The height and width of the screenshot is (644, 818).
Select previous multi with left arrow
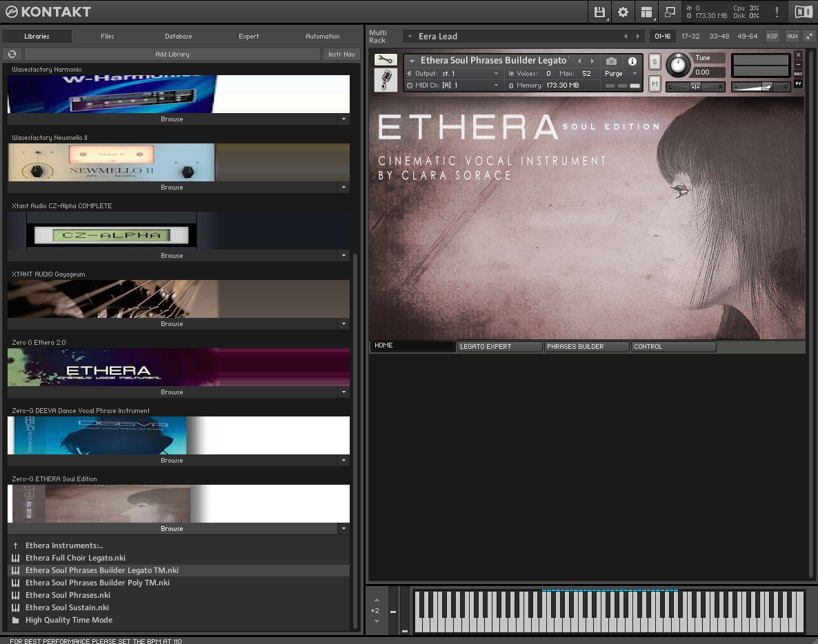click(x=626, y=36)
